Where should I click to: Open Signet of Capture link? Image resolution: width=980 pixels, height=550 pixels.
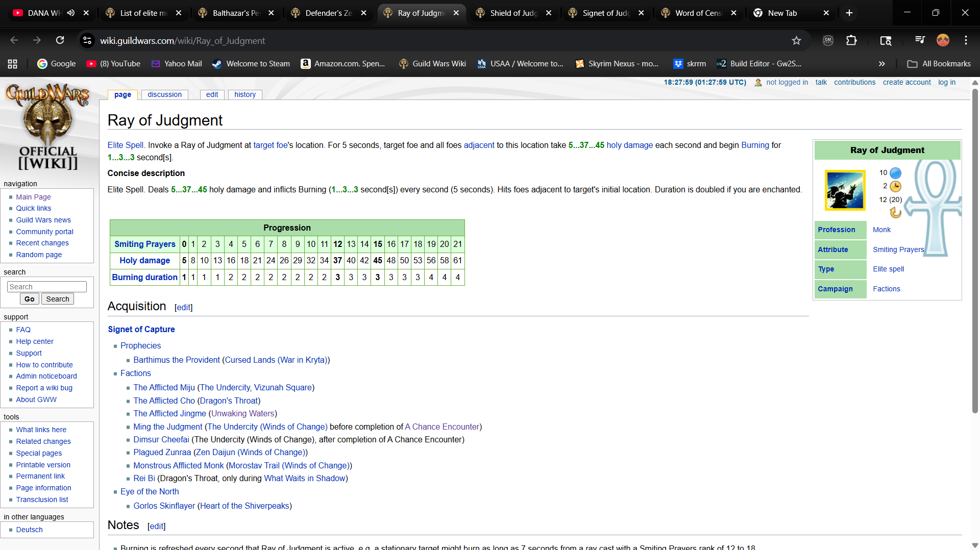pos(141,329)
